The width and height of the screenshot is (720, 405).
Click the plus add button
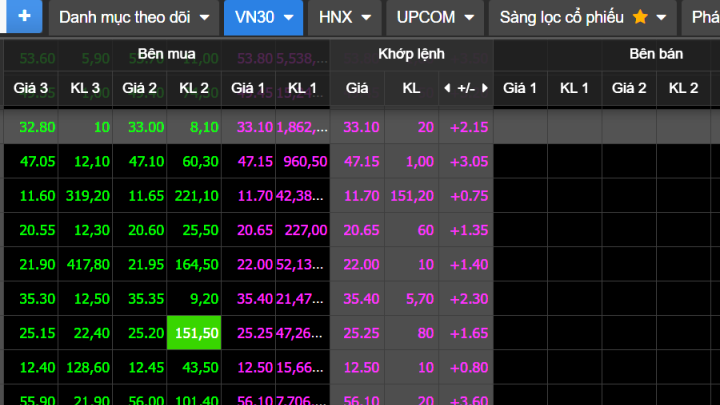[23, 17]
